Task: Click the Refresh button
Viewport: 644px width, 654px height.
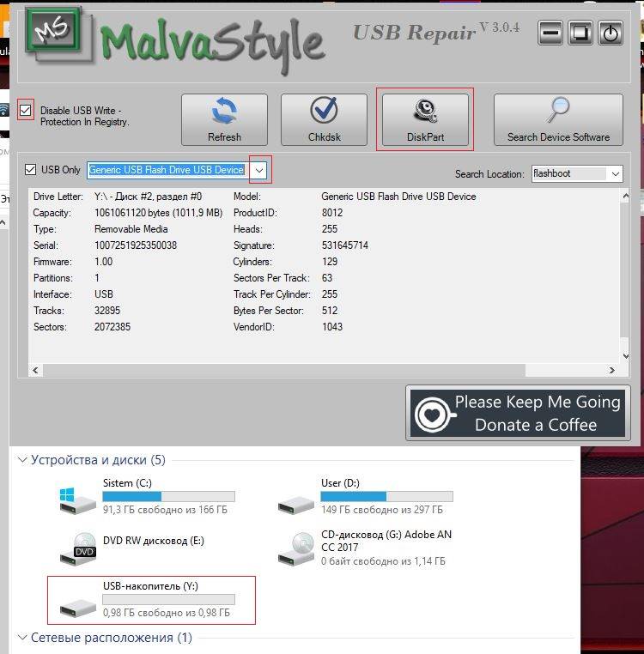Action: (224, 119)
